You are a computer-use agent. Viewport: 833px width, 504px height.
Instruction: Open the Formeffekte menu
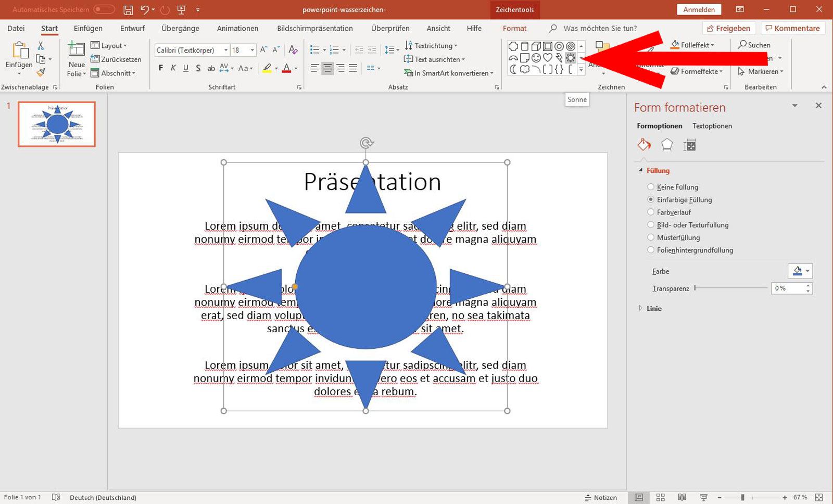coord(697,71)
